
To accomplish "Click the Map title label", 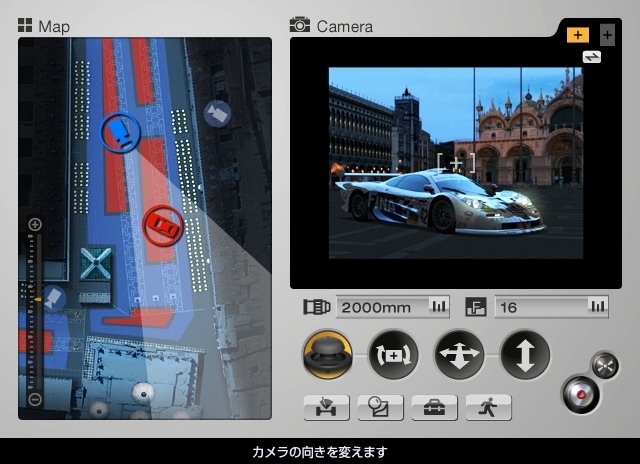I will click(54, 27).
